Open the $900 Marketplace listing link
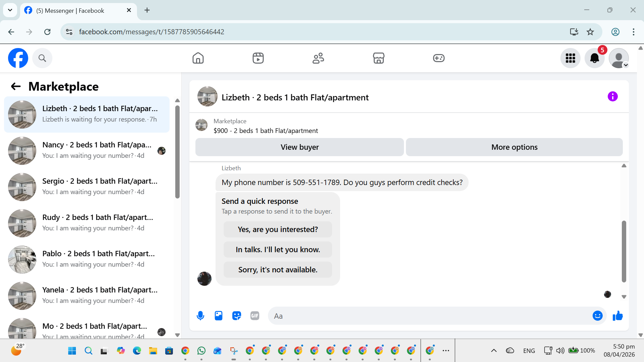The image size is (644, 362). tap(266, 131)
